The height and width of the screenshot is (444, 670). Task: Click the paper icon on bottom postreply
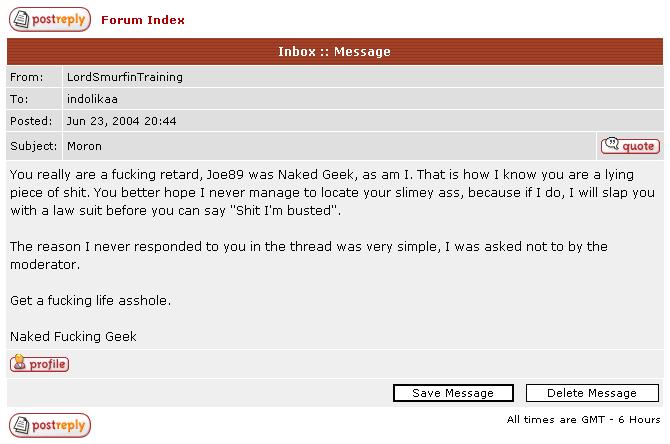pyautogui.click(x=21, y=425)
